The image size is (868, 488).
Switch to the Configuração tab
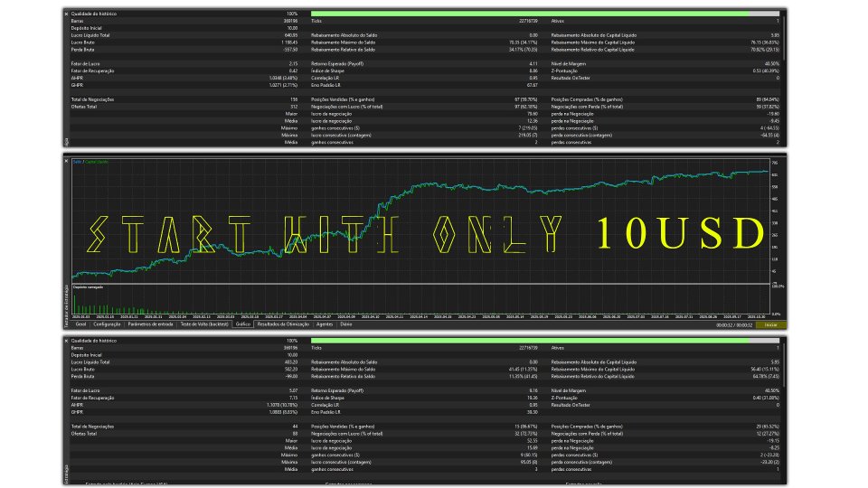click(107, 324)
